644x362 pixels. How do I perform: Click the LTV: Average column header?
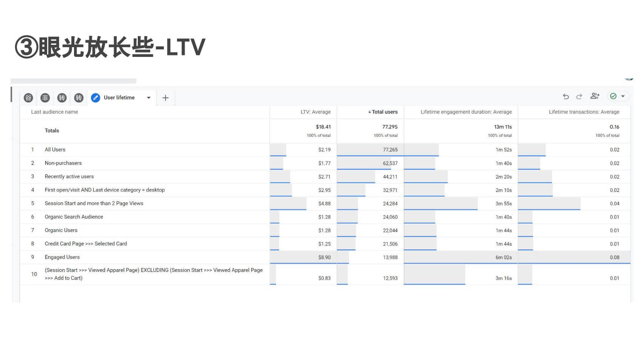(x=315, y=112)
